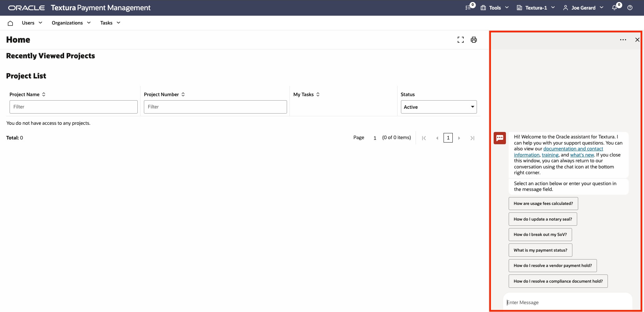
Task: Select 'How do I resolve a compliance document hold?'
Action: [x=558, y=281]
